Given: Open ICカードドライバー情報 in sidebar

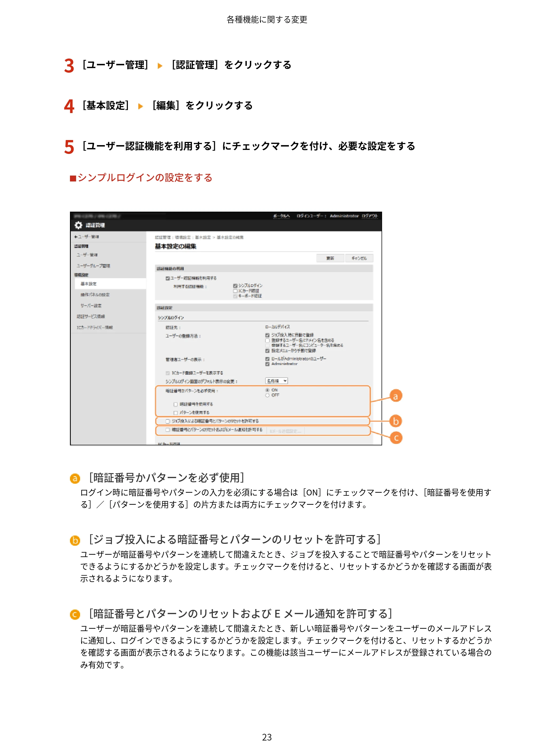Looking at the screenshot, I should (x=95, y=327).
